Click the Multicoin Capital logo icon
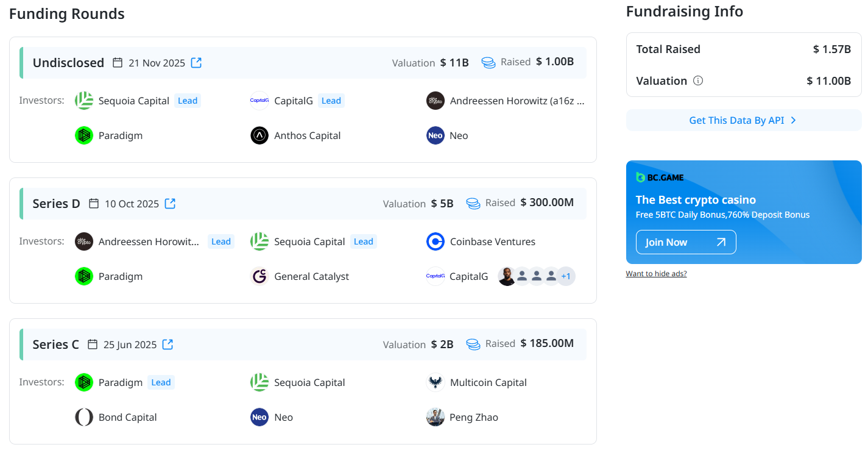 [x=435, y=382]
